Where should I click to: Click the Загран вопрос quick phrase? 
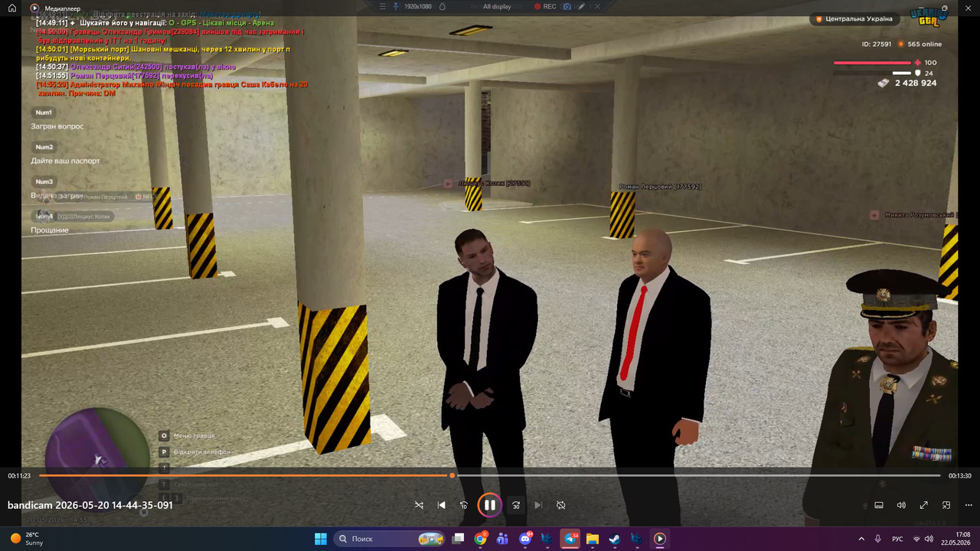tap(57, 126)
